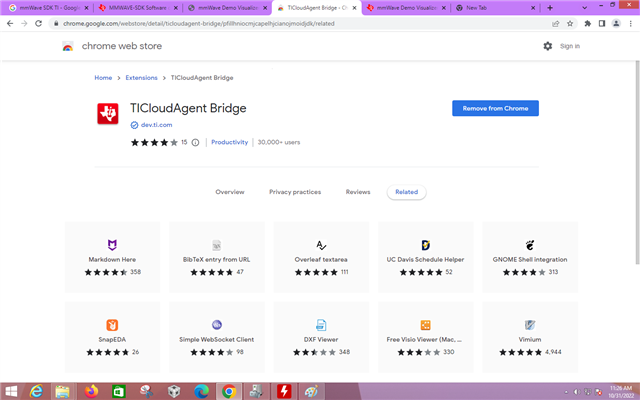Switch to the mmWave SDK TI Google tab

coord(48,8)
